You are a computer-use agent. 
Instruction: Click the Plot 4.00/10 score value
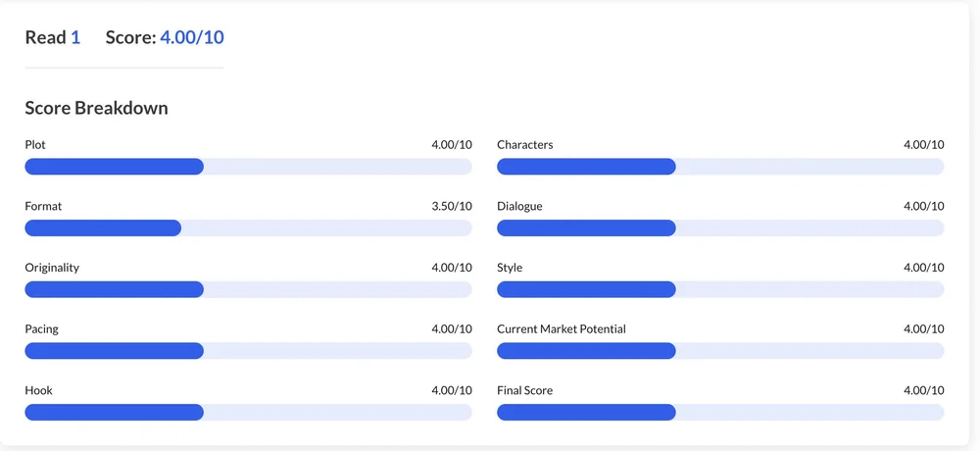point(452,145)
